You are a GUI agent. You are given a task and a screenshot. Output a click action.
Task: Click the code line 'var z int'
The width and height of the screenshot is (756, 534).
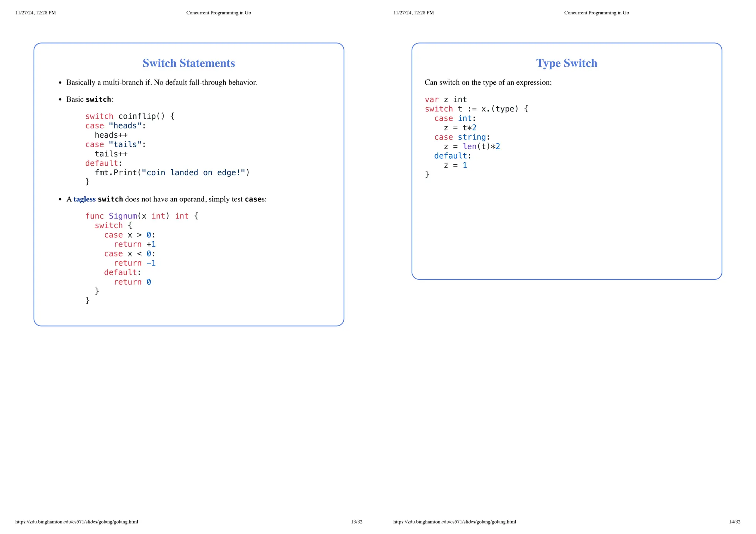446,100
